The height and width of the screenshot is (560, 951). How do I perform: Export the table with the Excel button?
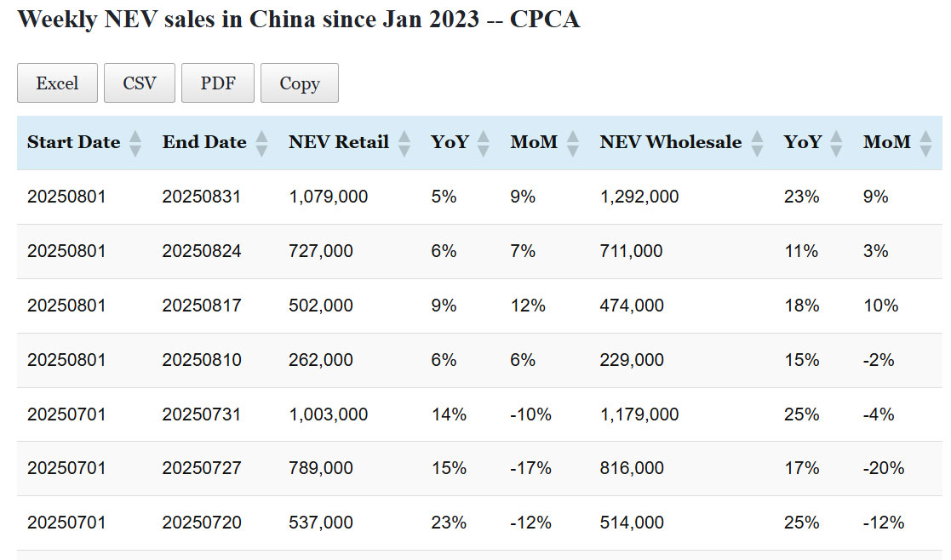[57, 83]
